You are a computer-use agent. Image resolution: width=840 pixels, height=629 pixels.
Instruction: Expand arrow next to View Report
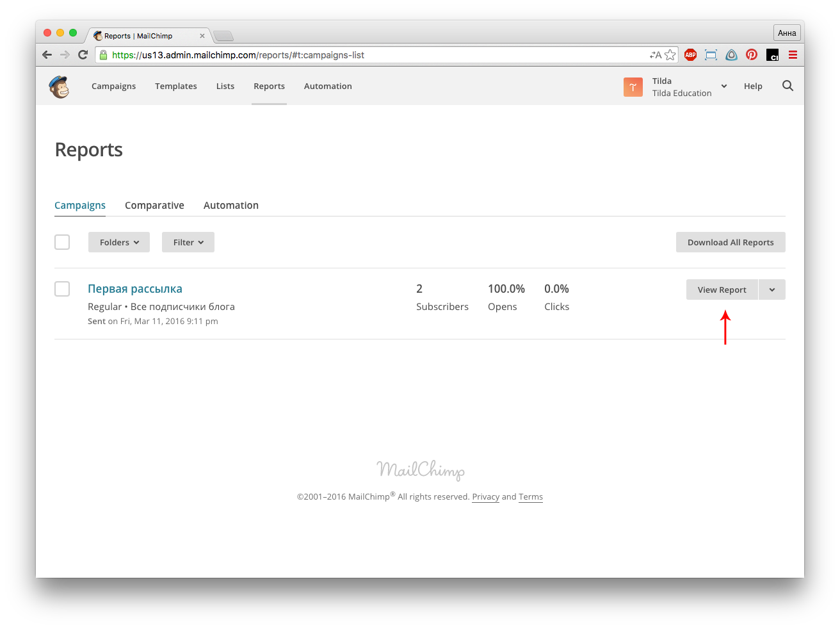[x=772, y=290]
